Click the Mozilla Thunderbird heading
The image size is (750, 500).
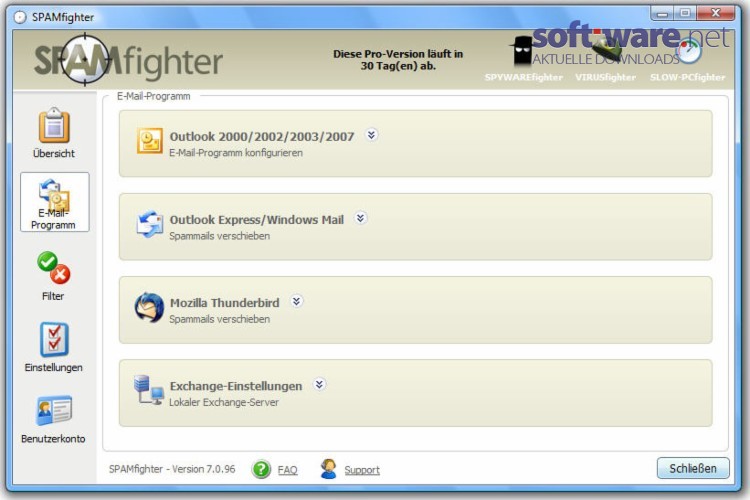click(x=225, y=303)
